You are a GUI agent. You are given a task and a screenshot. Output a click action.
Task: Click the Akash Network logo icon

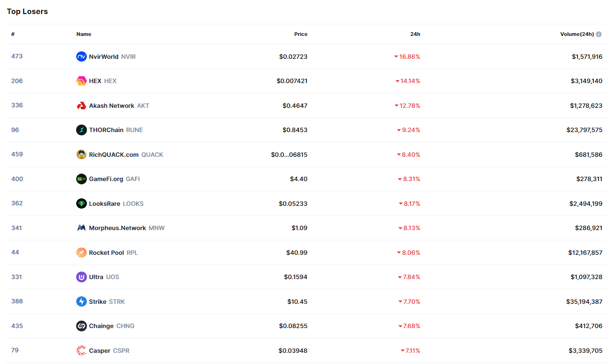(x=81, y=105)
